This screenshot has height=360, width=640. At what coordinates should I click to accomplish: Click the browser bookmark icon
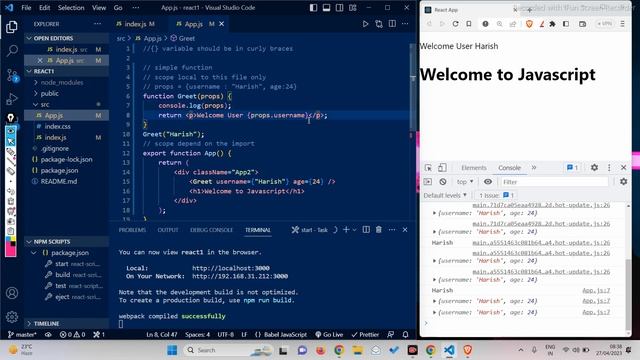coord(469,24)
